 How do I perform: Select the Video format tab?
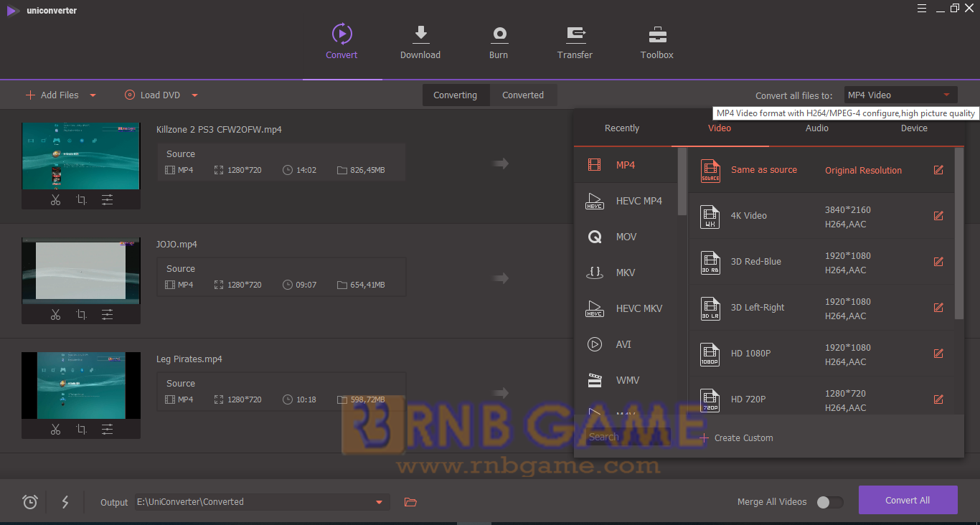(720, 128)
